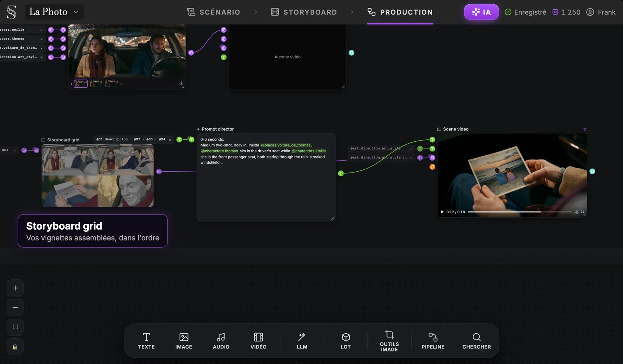Download the generated car image
This screenshot has height=364, width=623.
(181, 83)
